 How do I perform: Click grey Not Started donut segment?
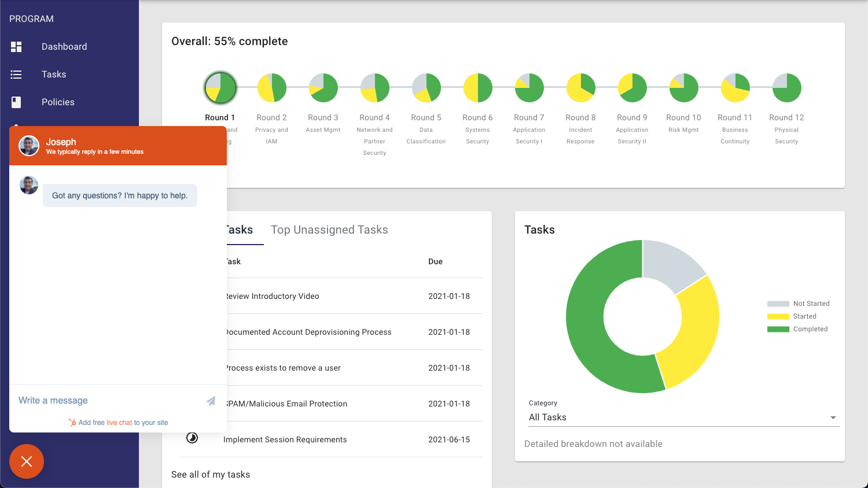[670, 264]
